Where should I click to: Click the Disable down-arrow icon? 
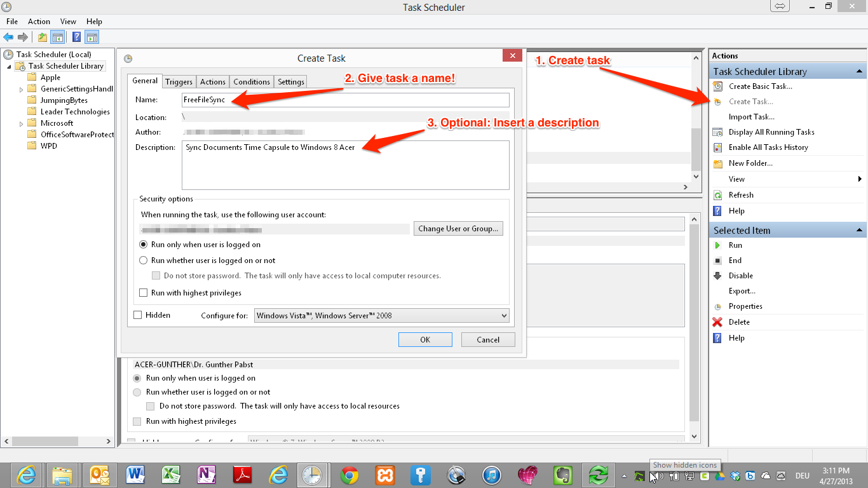(x=717, y=276)
